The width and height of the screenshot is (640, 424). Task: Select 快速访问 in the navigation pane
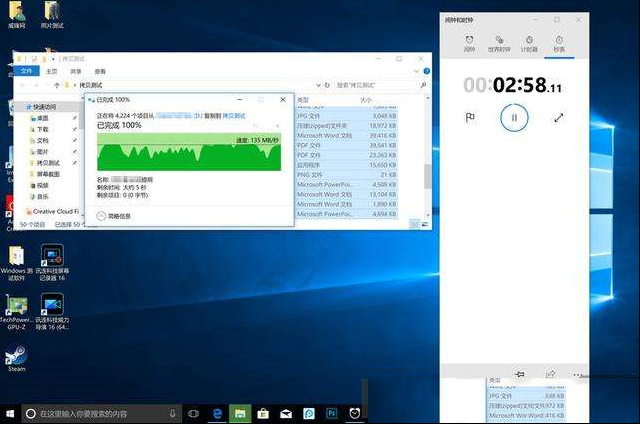coord(44,107)
